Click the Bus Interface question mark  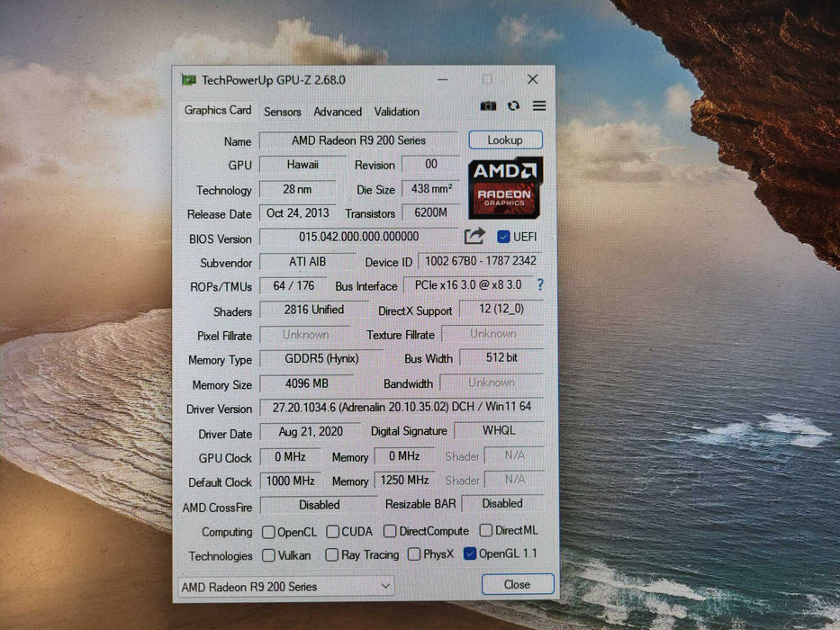click(x=540, y=284)
